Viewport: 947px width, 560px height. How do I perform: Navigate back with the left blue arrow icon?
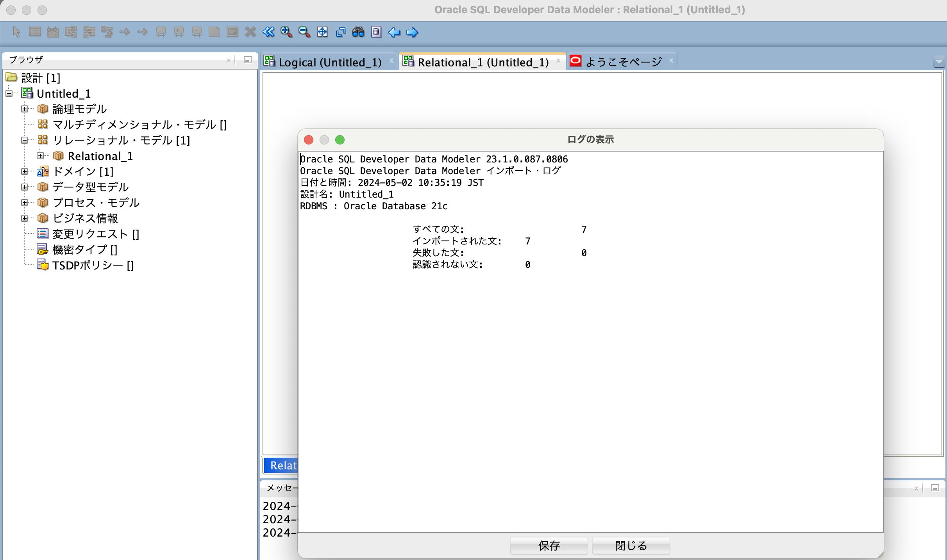point(395,32)
